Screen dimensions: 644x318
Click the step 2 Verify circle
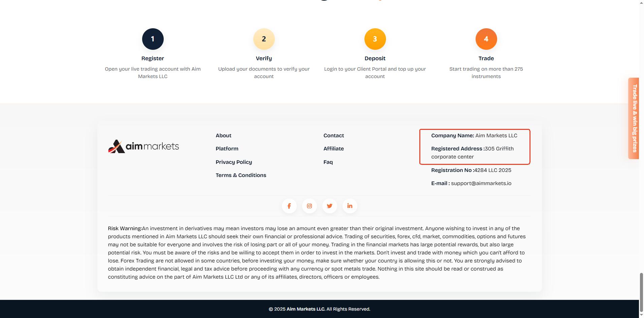click(x=264, y=39)
